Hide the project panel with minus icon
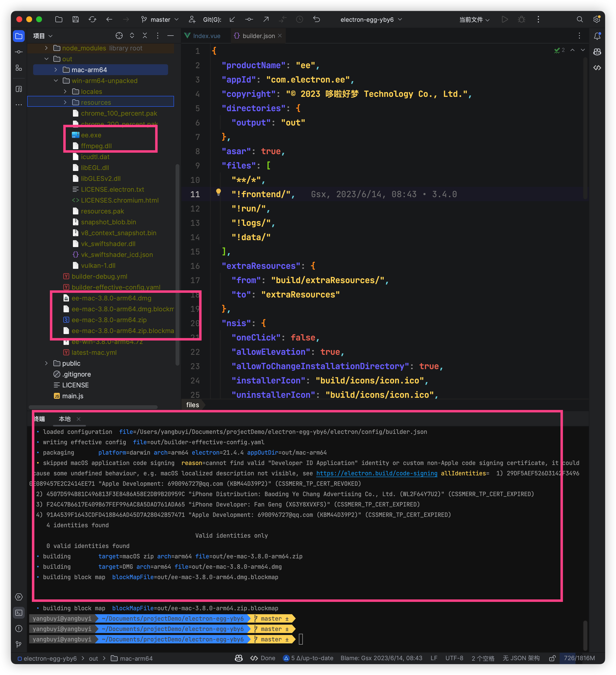Screen dimensions: 616x675 tap(171, 36)
